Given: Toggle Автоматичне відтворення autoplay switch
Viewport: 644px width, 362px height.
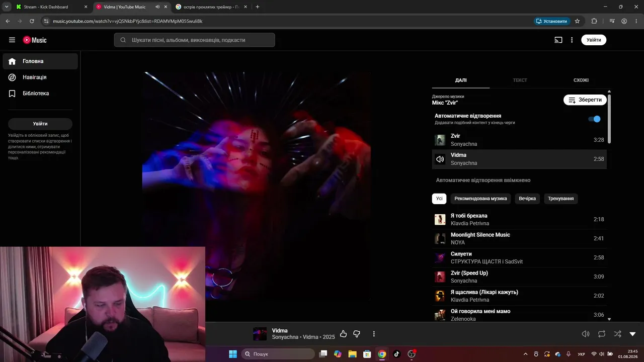Looking at the screenshot, I should (x=594, y=119).
